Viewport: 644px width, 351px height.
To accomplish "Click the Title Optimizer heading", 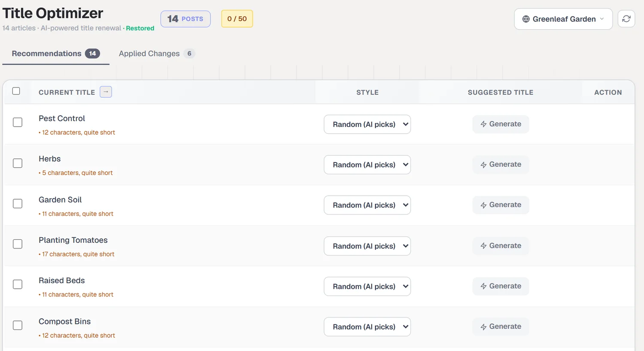I will pyautogui.click(x=53, y=13).
